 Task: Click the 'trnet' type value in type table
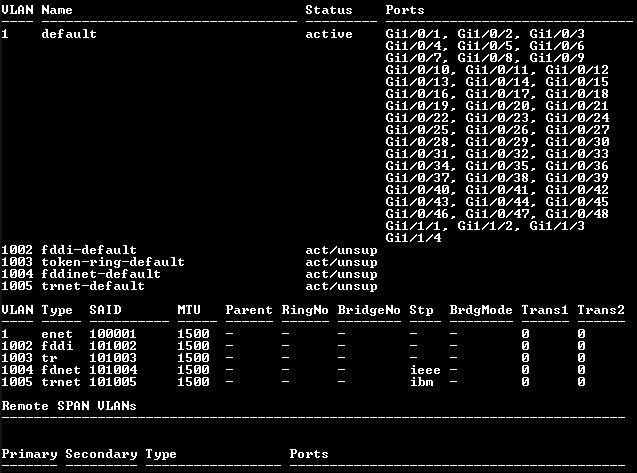coord(61,382)
